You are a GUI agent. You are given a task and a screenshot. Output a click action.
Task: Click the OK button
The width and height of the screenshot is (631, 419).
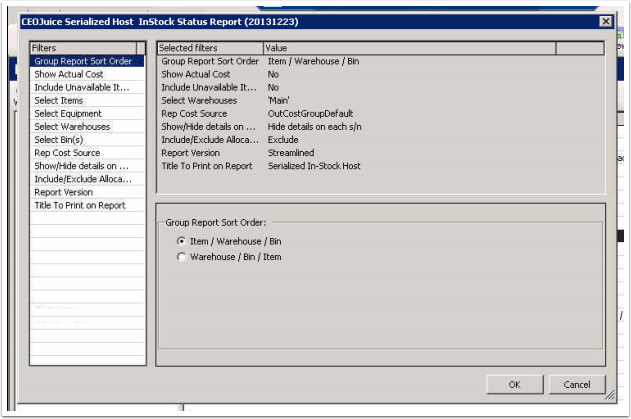pyautogui.click(x=514, y=385)
